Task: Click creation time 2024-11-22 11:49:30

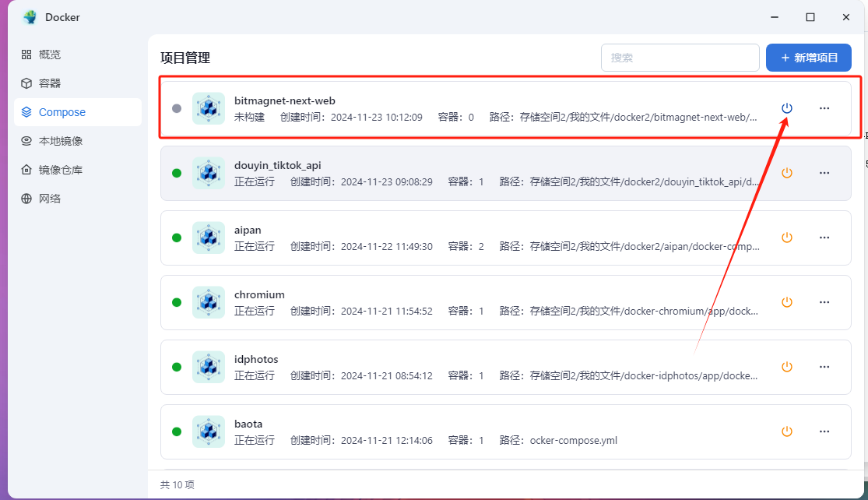Action: (x=386, y=246)
